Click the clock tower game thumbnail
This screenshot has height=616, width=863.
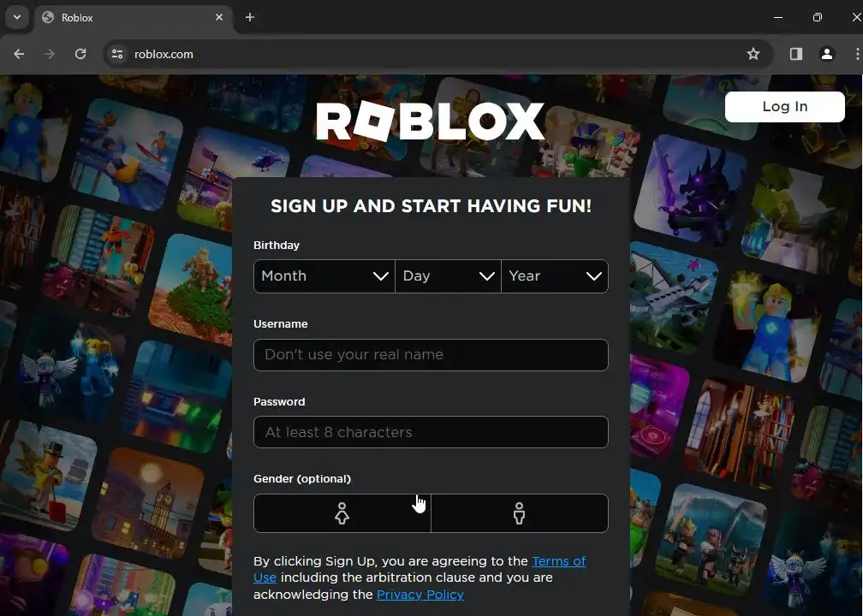pos(149,503)
